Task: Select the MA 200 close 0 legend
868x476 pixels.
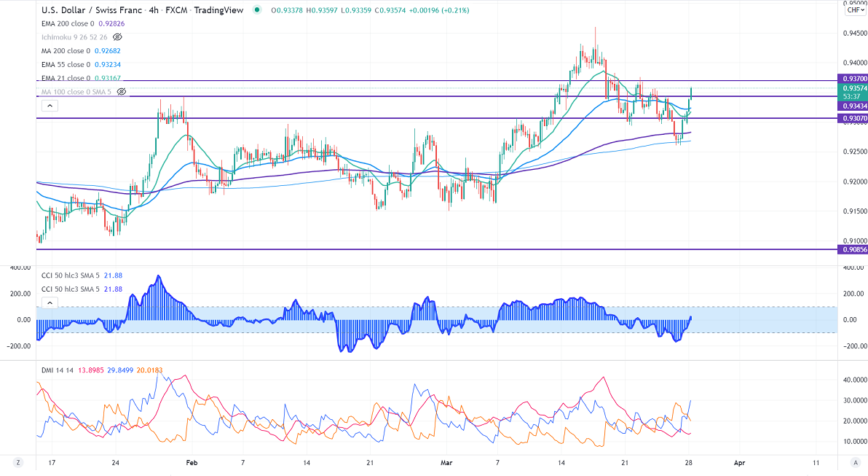Action: coord(66,51)
